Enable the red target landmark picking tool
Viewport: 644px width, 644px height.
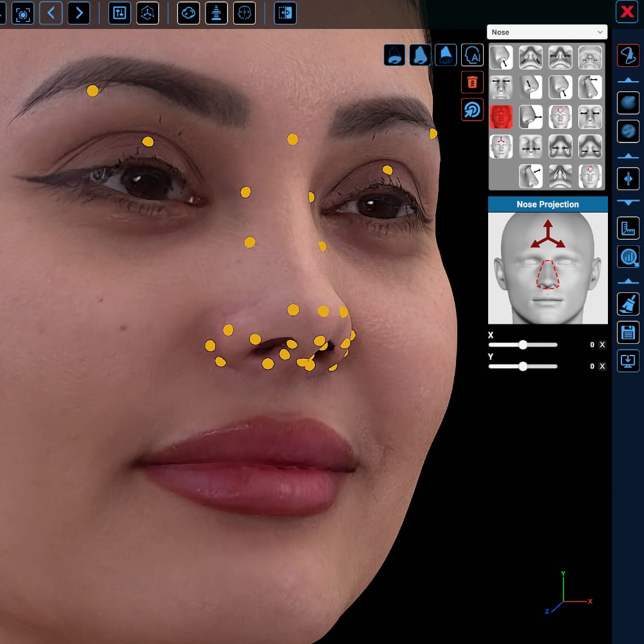[x=472, y=109]
